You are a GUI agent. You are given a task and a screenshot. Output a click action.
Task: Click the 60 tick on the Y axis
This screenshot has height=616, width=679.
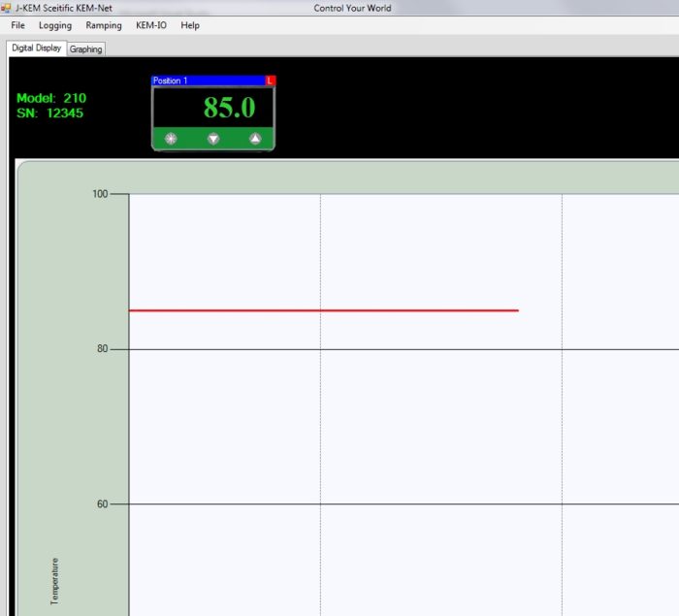102,504
